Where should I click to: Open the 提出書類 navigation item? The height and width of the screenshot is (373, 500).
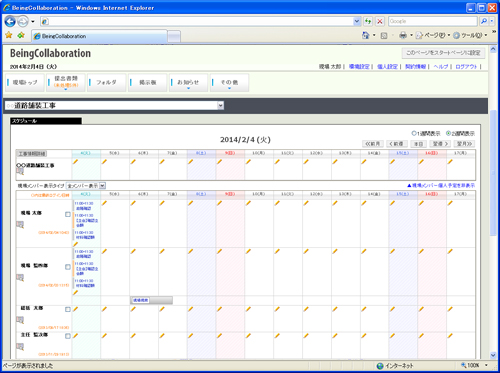(x=66, y=83)
